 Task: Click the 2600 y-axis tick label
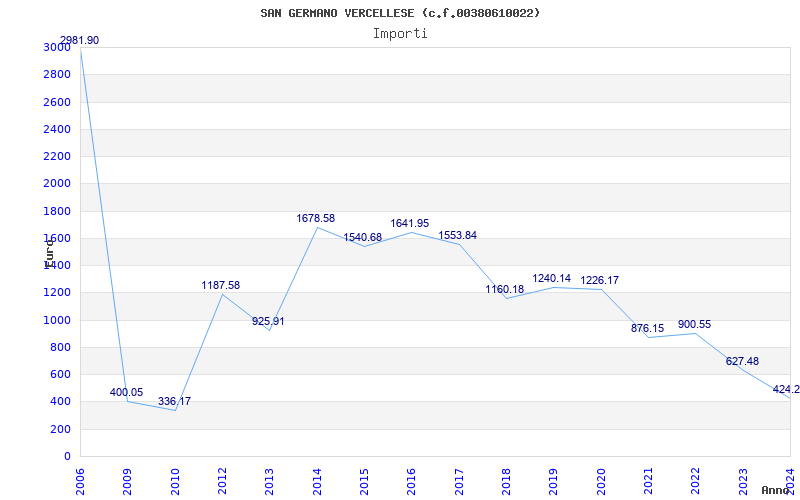click(57, 102)
